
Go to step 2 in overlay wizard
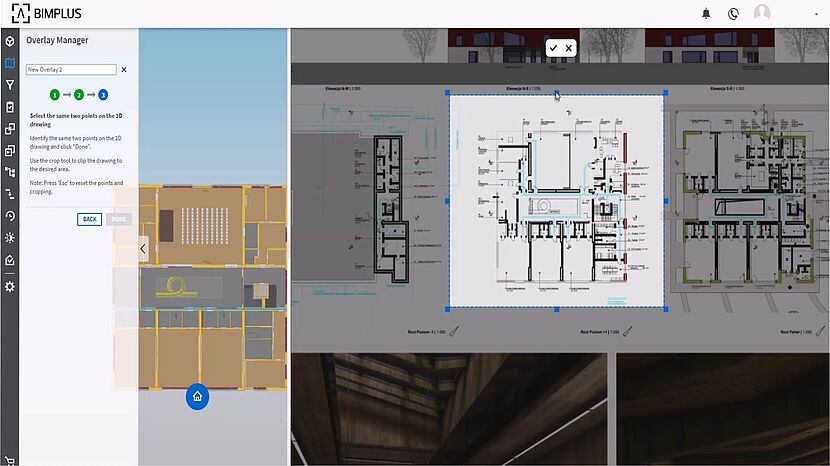coord(79,95)
